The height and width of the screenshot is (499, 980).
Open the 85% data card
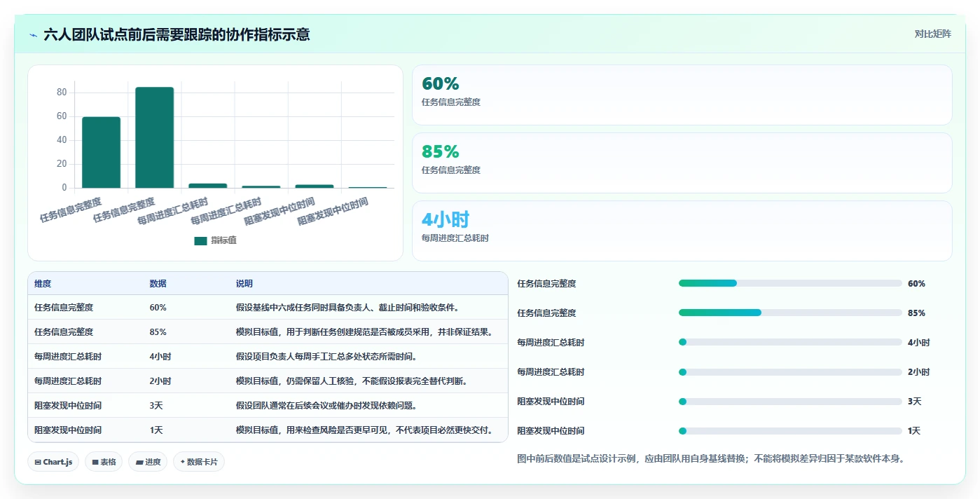[682, 163]
